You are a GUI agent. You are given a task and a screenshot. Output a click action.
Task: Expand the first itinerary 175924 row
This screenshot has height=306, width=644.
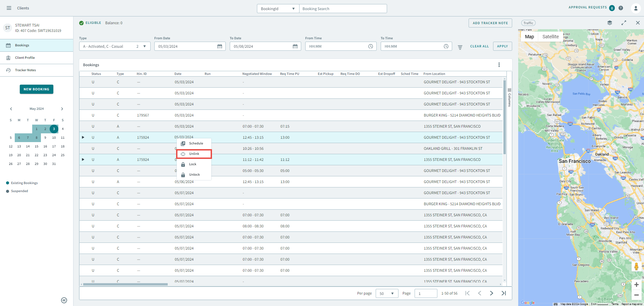click(x=83, y=137)
